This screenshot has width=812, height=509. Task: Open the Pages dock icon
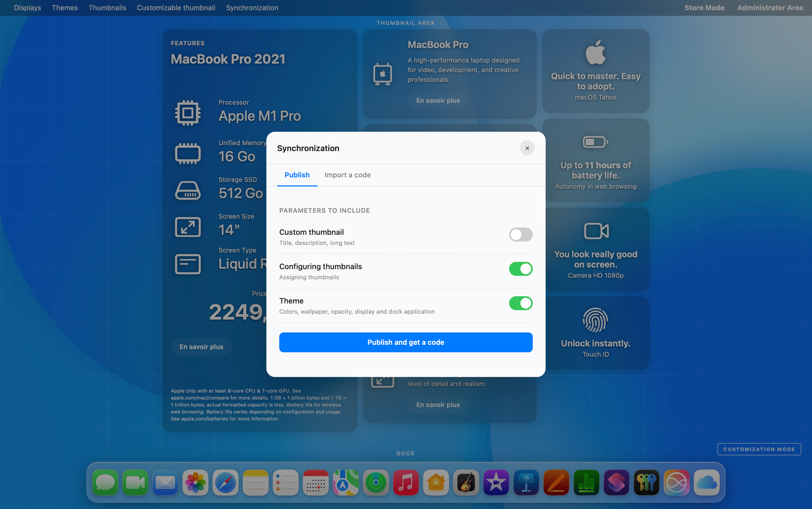[x=556, y=482]
